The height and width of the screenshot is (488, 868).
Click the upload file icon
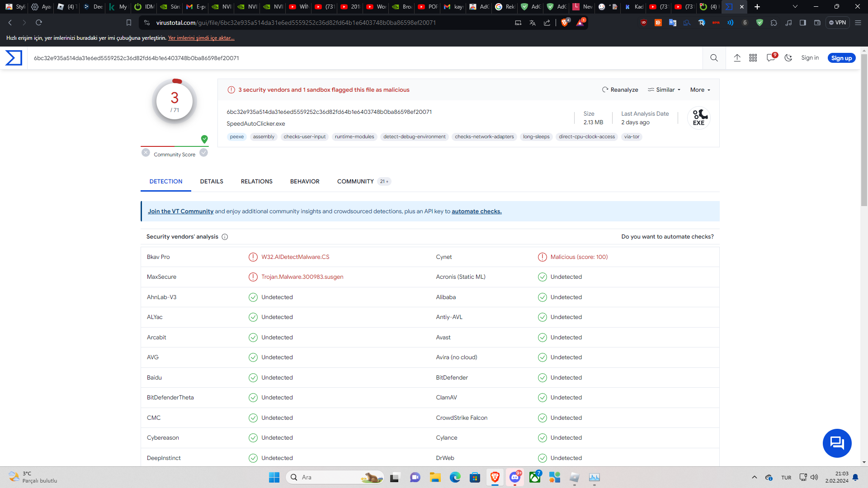pos(737,58)
